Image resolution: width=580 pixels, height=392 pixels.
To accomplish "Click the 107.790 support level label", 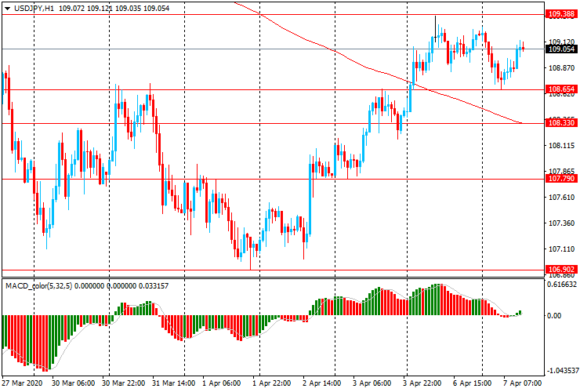I will 561,179.
